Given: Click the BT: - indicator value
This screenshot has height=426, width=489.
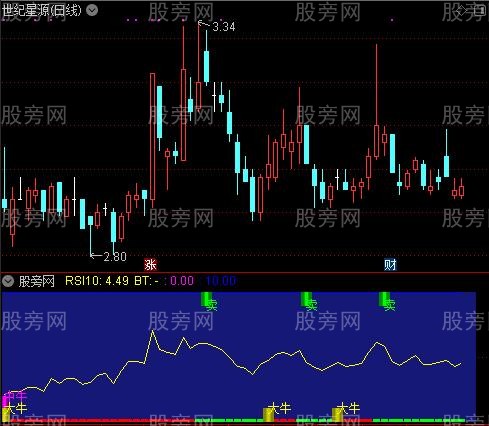Looking at the screenshot, I should (147, 281).
